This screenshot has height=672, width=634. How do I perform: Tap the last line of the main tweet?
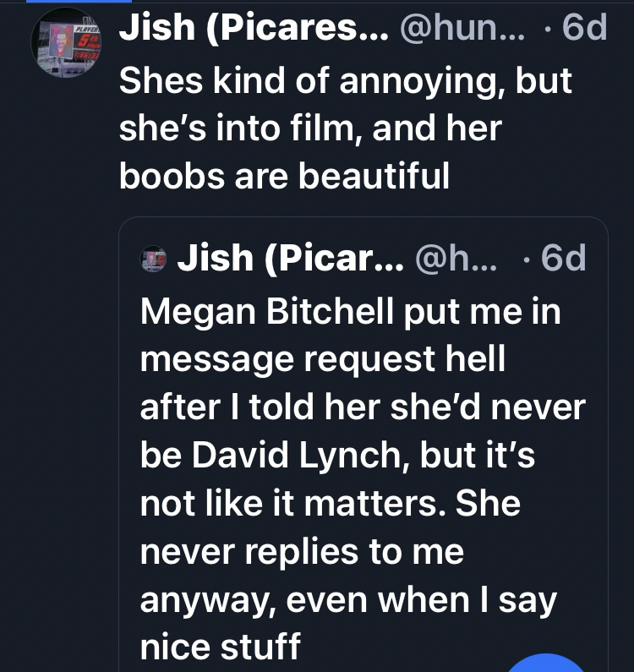point(283,176)
